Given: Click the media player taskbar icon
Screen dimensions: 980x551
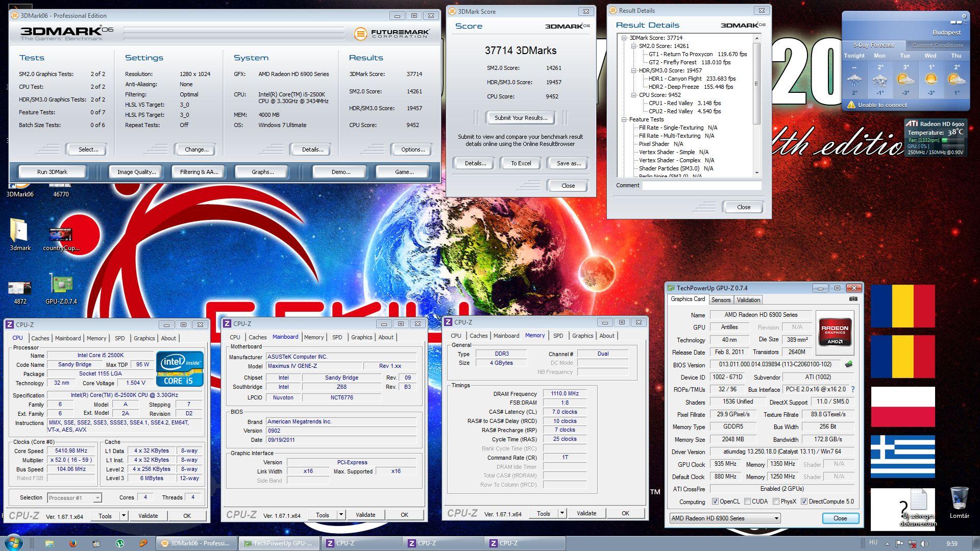Looking at the screenshot, I should 143,543.
